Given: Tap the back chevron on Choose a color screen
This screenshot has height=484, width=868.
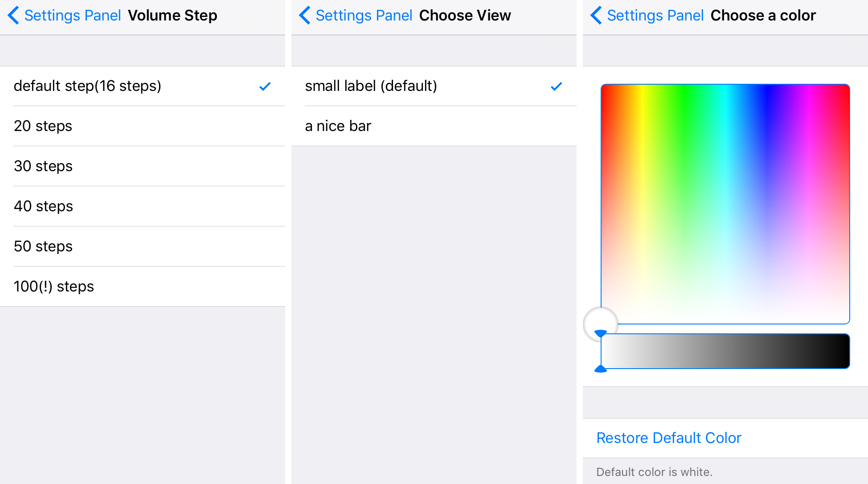Looking at the screenshot, I should [x=596, y=15].
